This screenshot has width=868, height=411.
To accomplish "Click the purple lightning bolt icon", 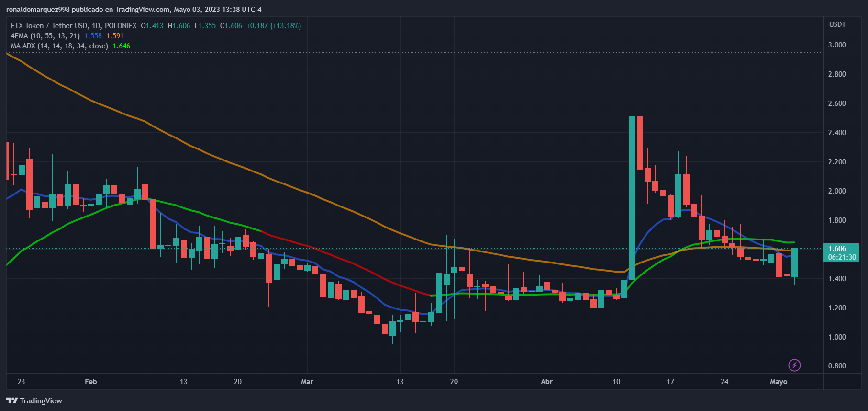I will (794, 365).
